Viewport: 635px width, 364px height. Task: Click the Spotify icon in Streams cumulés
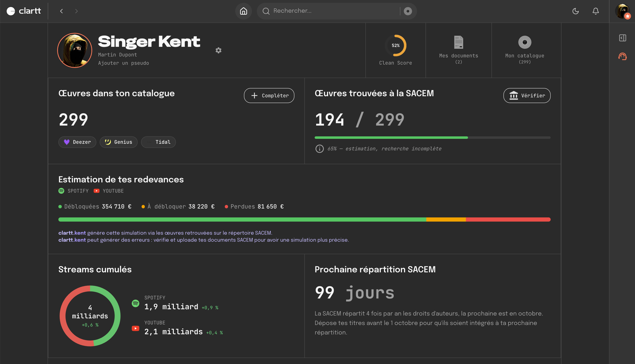(135, 303)
